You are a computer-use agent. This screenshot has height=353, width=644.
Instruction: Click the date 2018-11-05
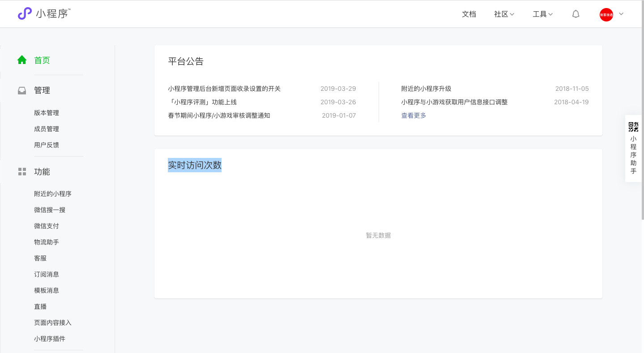572,89
